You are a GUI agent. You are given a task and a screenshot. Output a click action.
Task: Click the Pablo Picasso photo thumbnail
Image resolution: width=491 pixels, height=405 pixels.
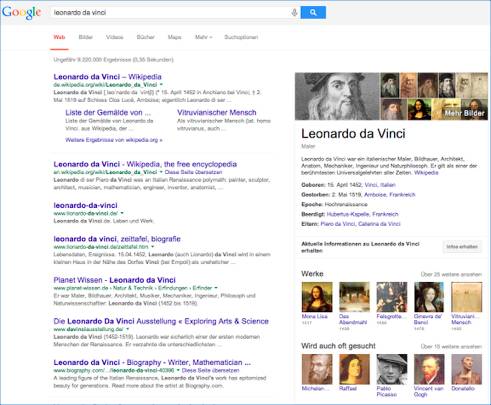coord(392,369)
